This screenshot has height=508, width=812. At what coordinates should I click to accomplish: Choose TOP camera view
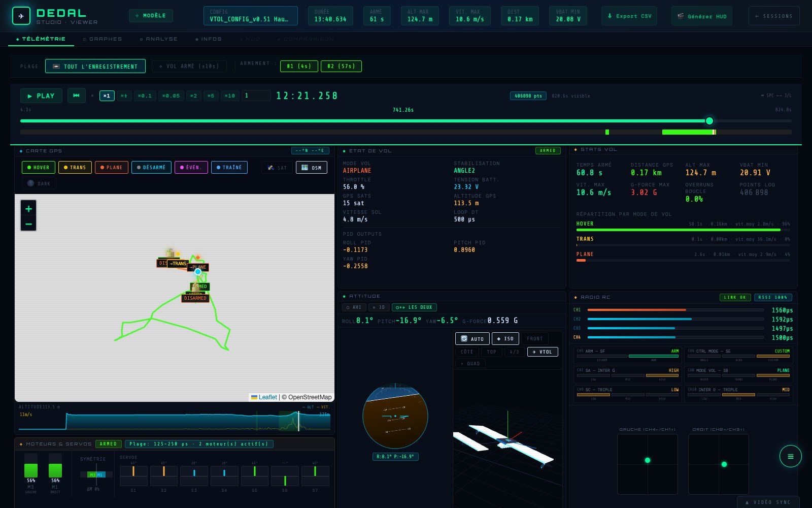[x=492, y=352]
